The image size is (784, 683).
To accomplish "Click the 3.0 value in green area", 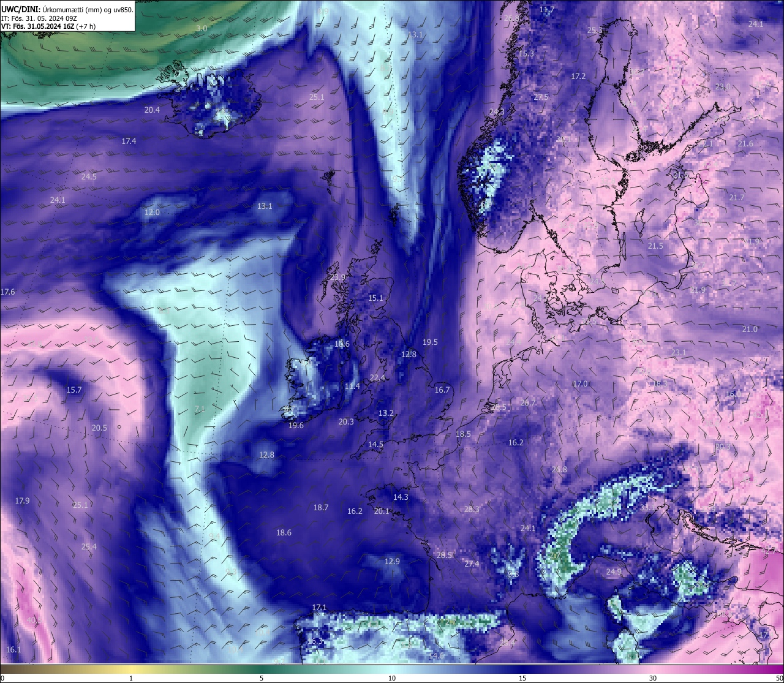I will pyautogui.click(x=202, y=29).
